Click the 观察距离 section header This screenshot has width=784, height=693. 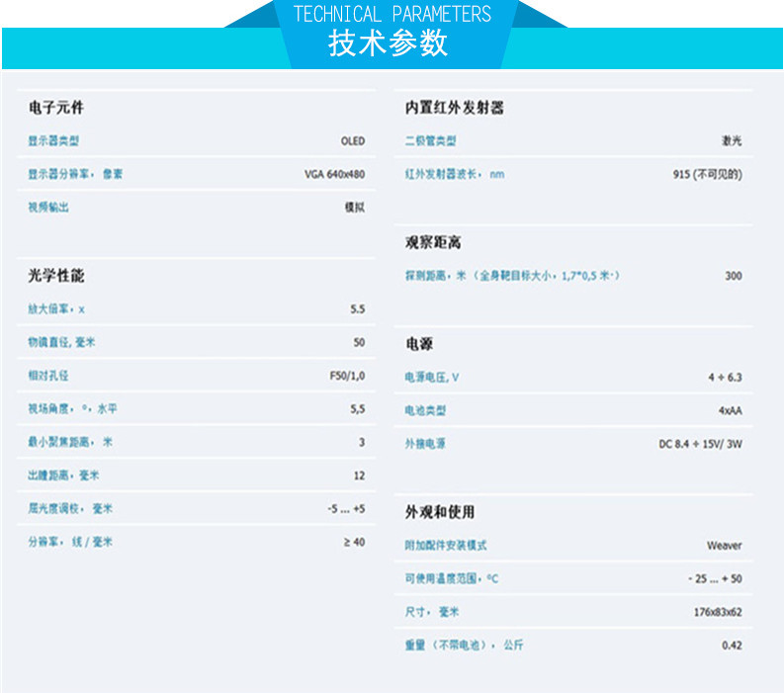pyautogui.click(x=433, y=242)
